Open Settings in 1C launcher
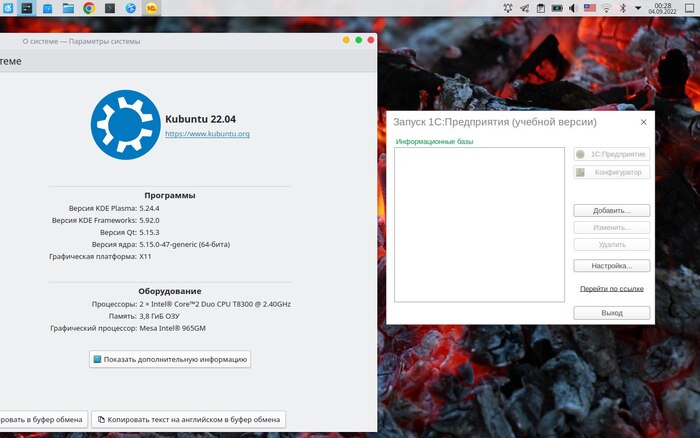This screenshot has height=438, width=700. [612, 266]
